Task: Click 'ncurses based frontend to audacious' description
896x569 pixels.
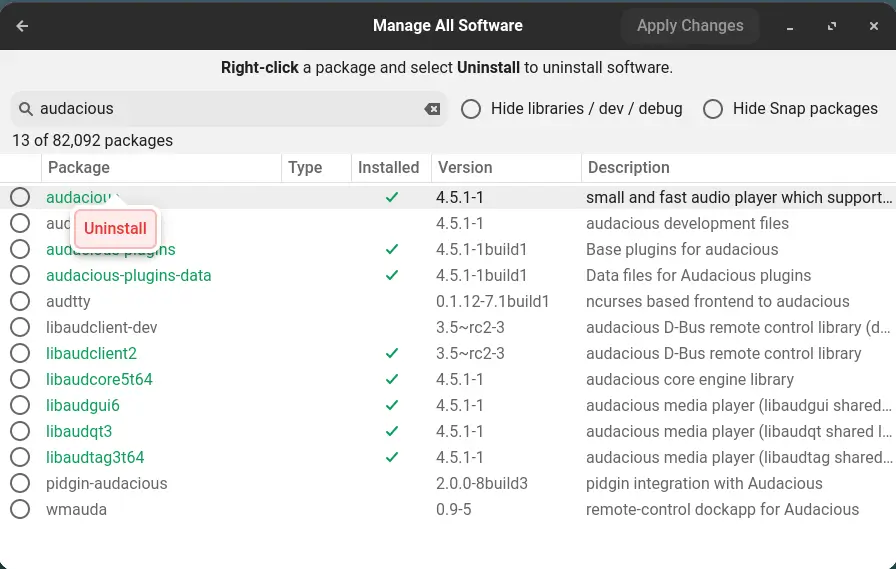Action: [718, 302]
